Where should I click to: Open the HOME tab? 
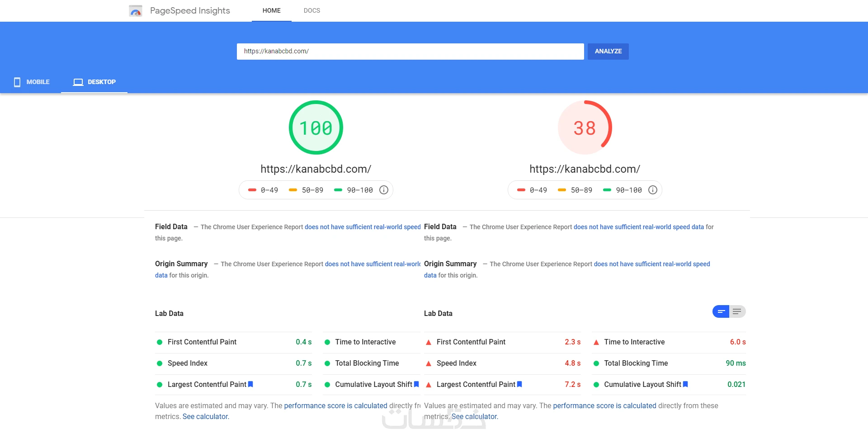tap(272, 10)
